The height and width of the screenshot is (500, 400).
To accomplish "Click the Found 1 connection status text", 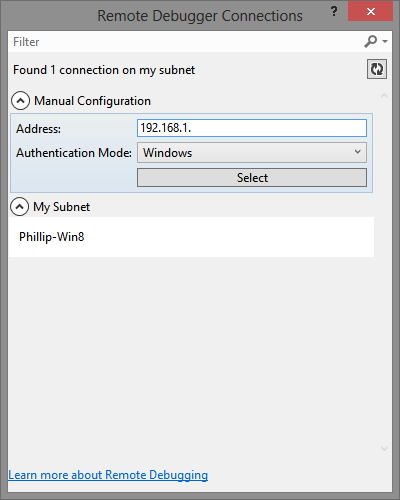I will point(104,70).
